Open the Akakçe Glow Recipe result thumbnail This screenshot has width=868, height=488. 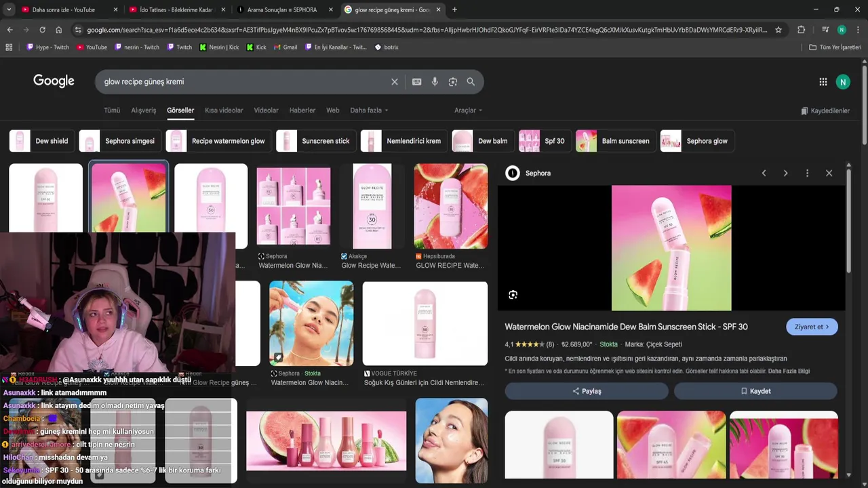[372, 206]
